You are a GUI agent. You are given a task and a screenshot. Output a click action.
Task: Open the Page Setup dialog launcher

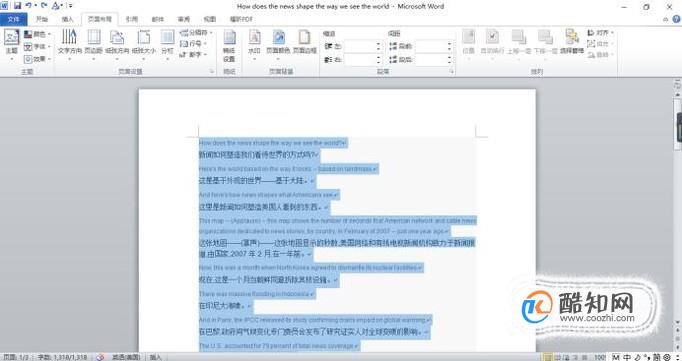(212, 71)
